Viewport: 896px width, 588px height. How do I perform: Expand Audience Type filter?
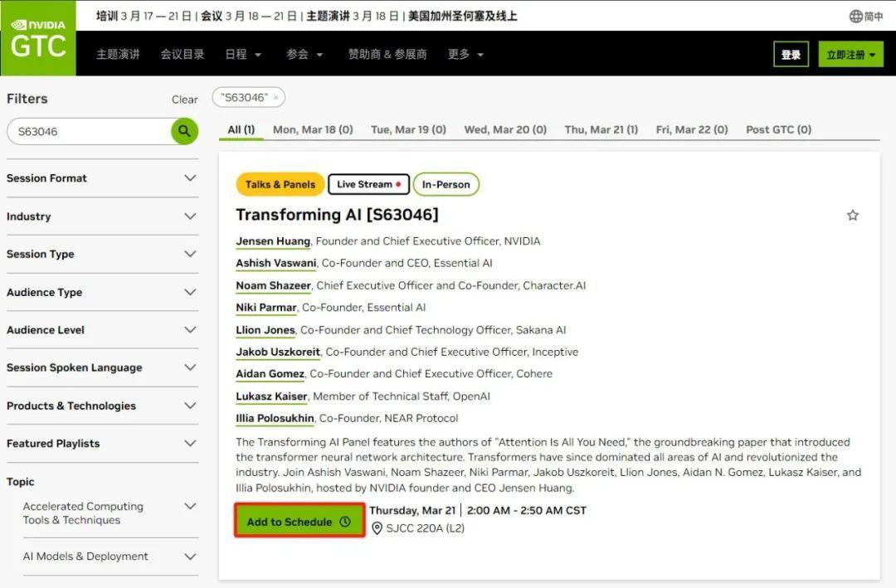point(102,293)
